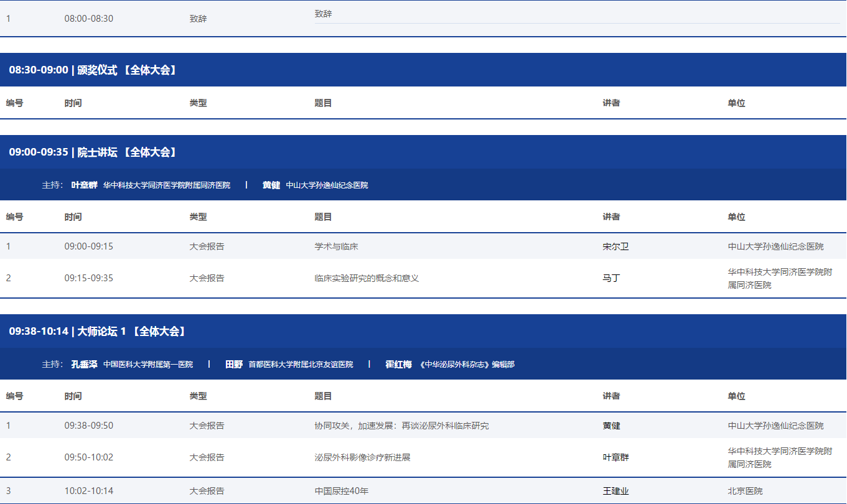Select the talk 泌尿外科影像诊疗新进展
Viewport: 847px width, 504px height.
coord(362,457)
